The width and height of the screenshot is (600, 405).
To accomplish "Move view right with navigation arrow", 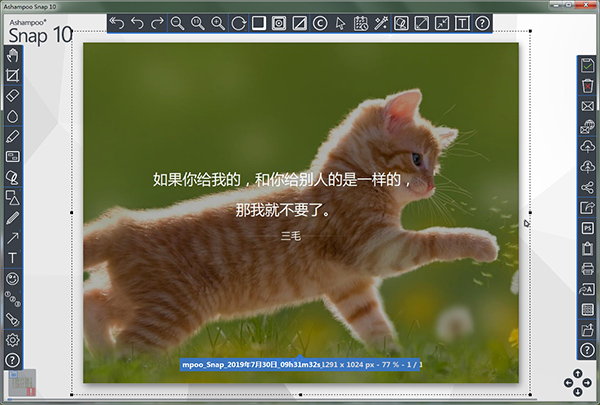I will coord(587,383).
